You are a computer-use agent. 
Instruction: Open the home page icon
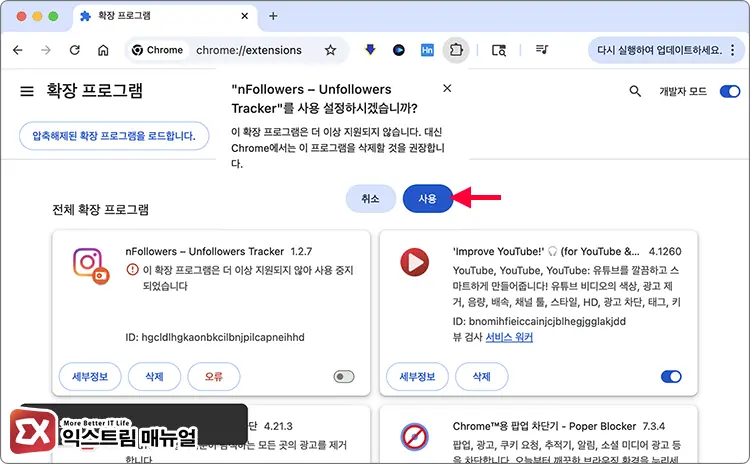pos(103,50)
